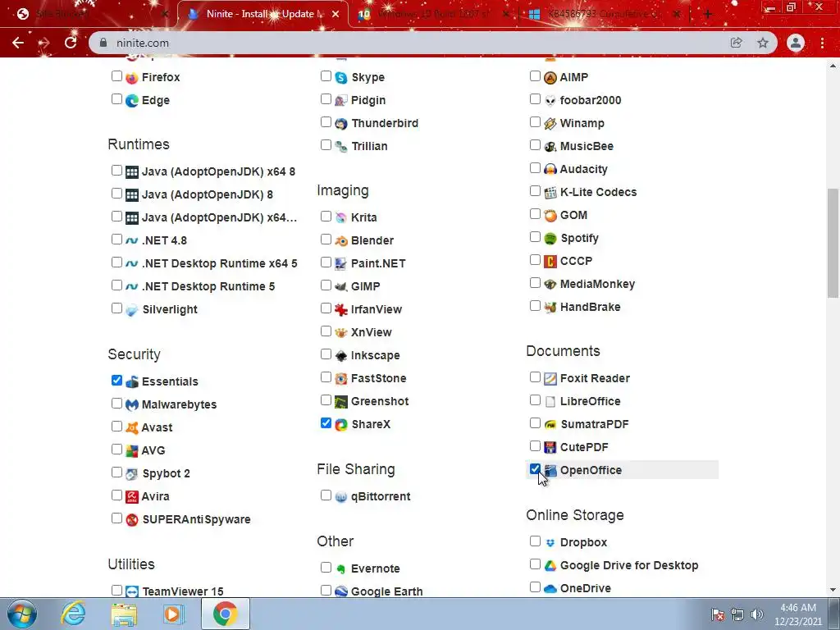Click the GIMP icon

(x=341, y=286)
